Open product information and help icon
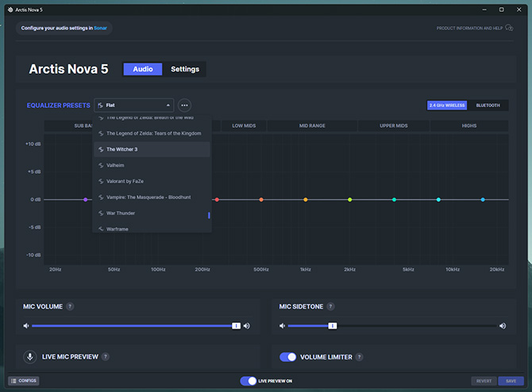Viewport: 532px width, 392px height. coord(509,28)
